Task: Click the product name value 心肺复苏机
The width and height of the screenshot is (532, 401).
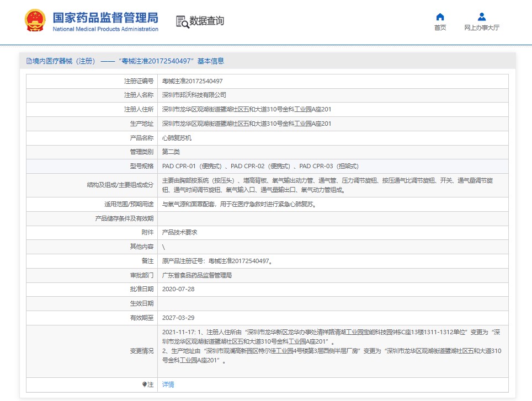Action: pos(177,138)
